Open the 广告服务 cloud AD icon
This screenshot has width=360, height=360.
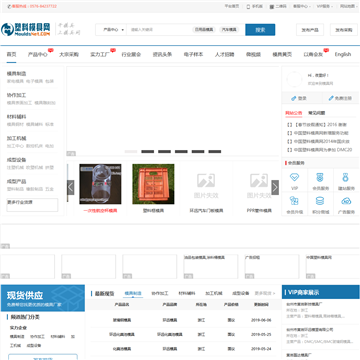click(x=346, y=201)
